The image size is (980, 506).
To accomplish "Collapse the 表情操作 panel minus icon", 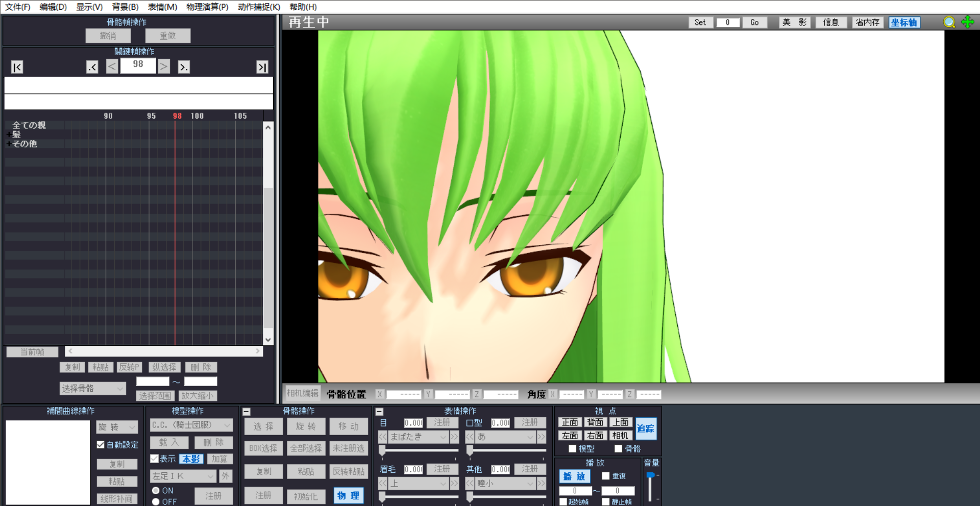I will [379, 411].
